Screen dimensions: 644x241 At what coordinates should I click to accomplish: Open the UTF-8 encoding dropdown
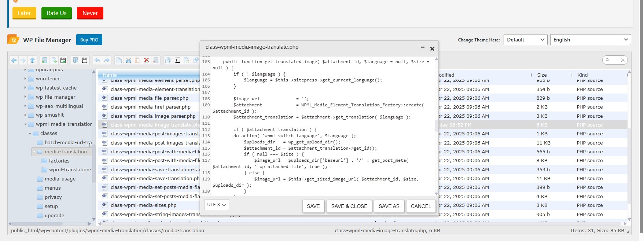[216, 205]
